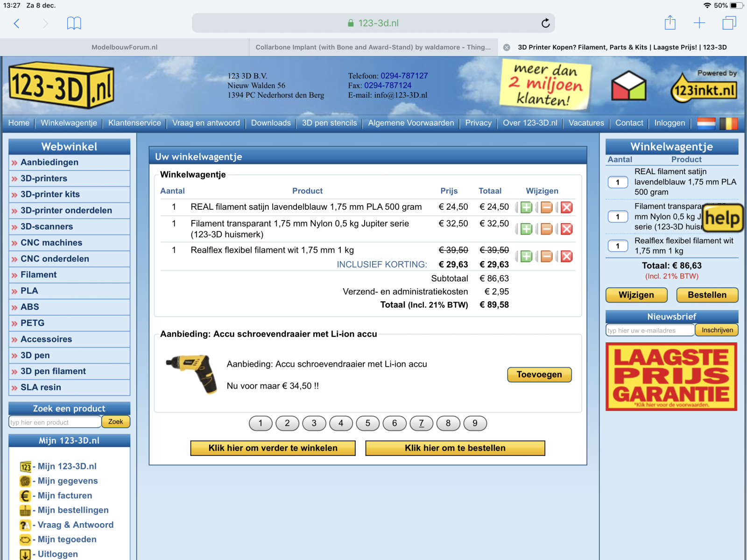Click Toevoegen for the screwdriver offer
Screen dimensions: 747x560
[x=539, y=375]
